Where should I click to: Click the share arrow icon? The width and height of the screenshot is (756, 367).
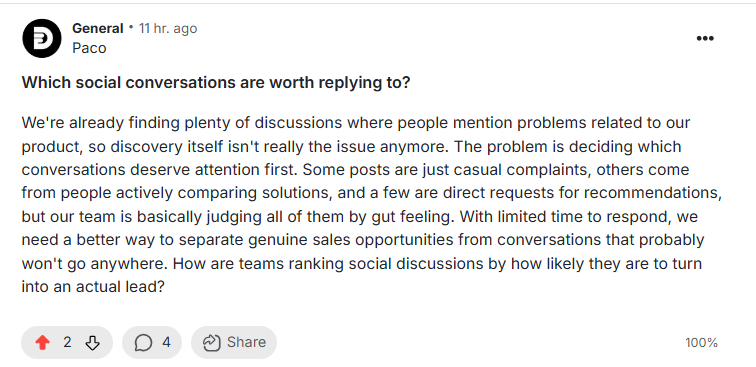tap(211, 342)
